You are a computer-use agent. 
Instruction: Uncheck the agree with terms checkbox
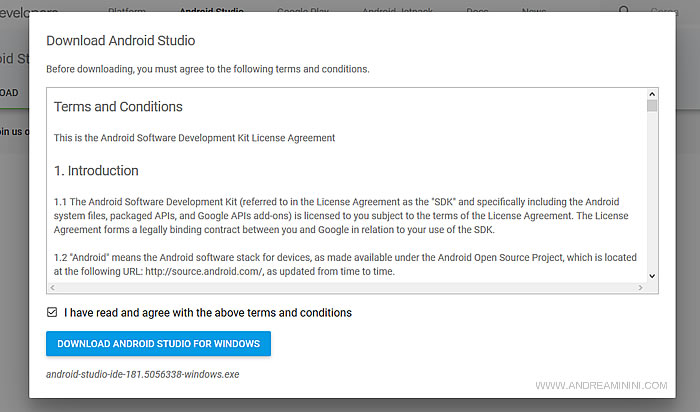click(x=52, y=312)
